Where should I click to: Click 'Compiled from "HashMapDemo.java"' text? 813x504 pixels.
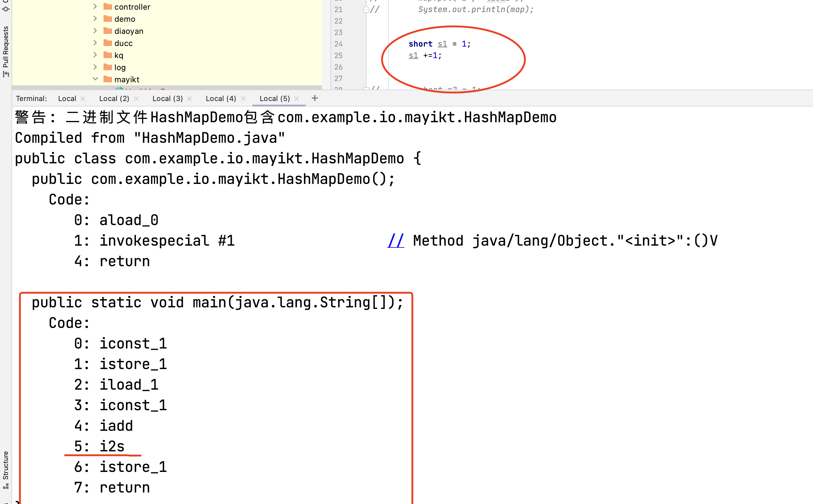pyautogui.click(x=150, y=138)
